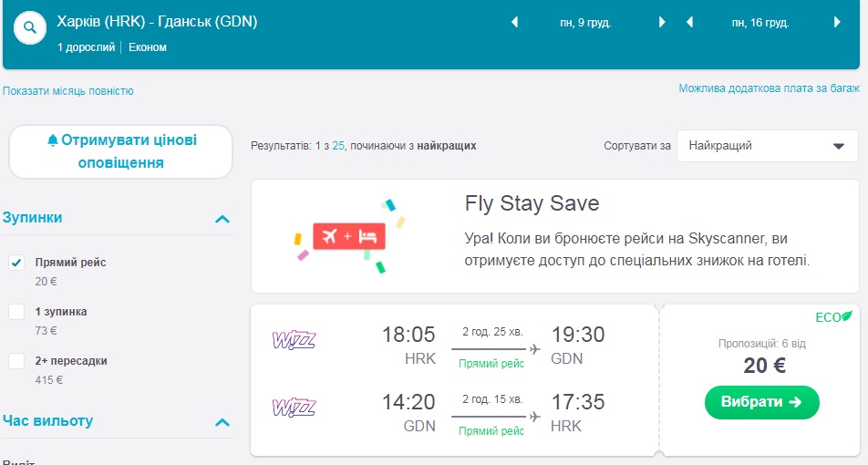Image resolution: width=868 pixels, height=465 pixels.
Task: Open Показати місяць повністю link
Action: click(x=68, y=91)
